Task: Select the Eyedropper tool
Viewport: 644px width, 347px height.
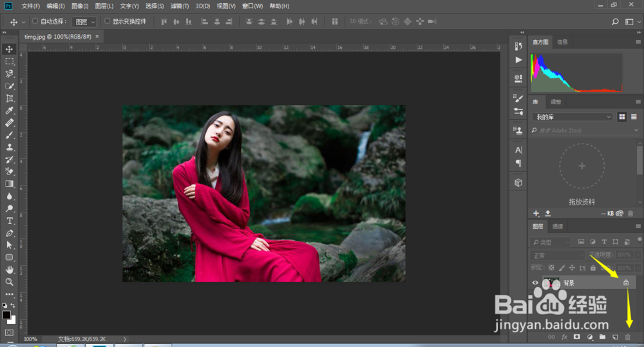Action: (x=9, y=111)
